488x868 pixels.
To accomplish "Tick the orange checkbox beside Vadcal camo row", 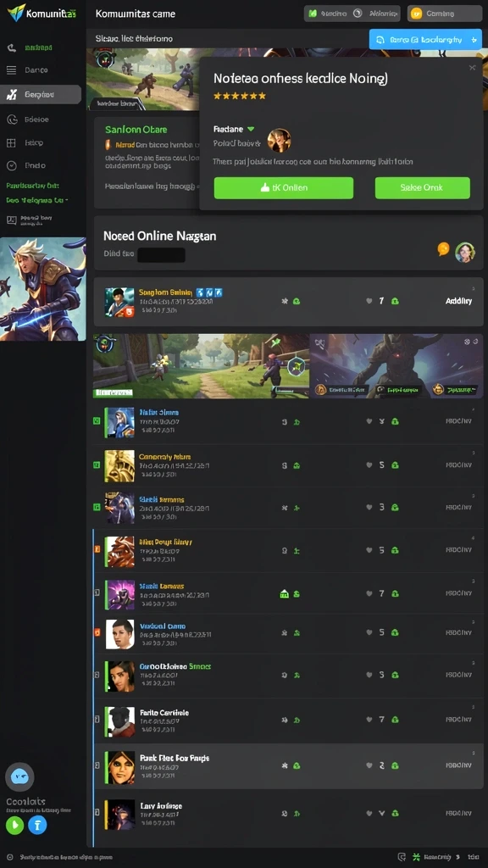I will click(97, 632).
